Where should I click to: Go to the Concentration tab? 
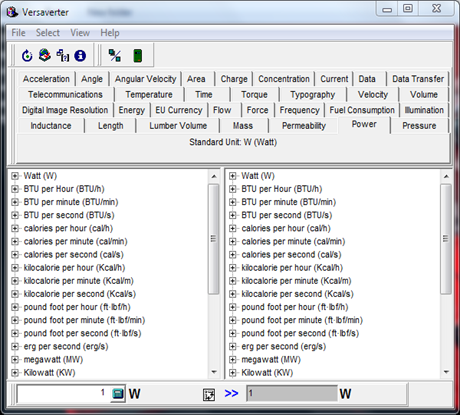[284, 79]
